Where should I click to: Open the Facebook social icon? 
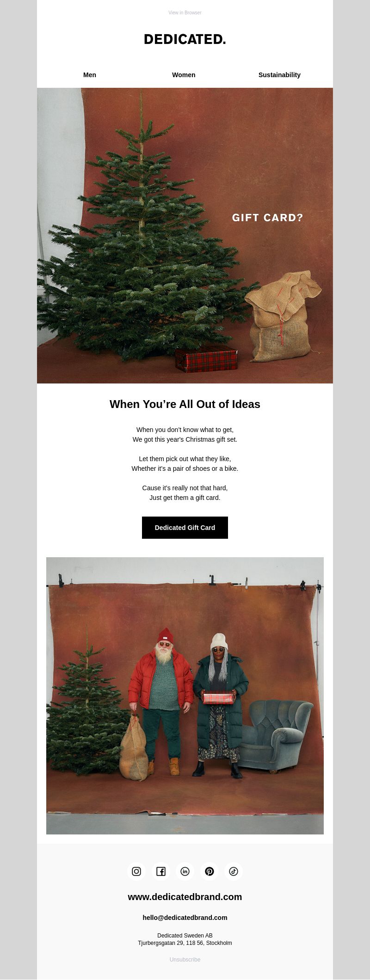point(161,871)
